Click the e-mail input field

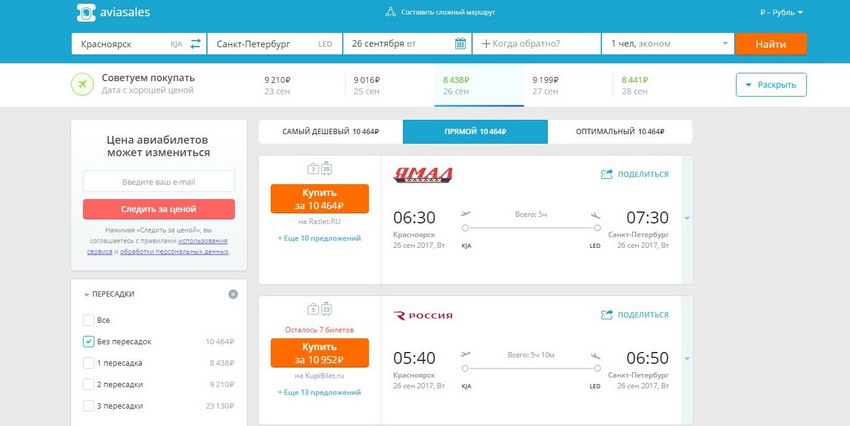pyautogui.click(x=159, y=182)
